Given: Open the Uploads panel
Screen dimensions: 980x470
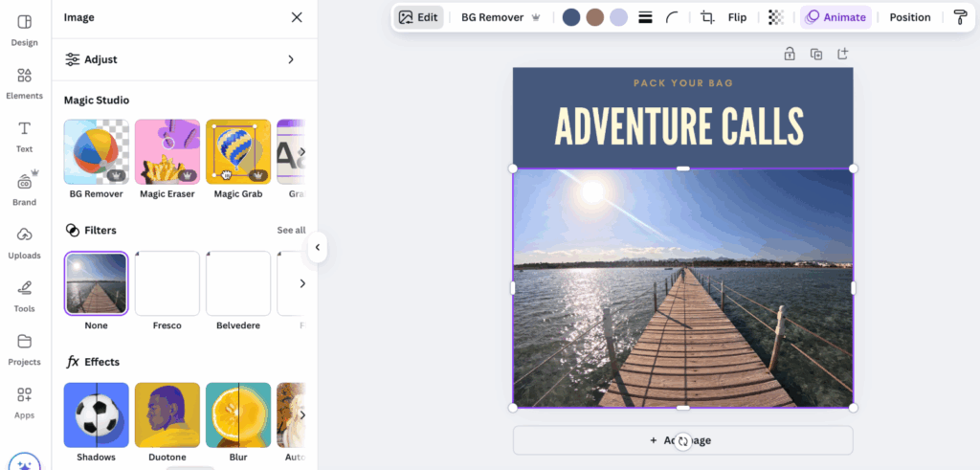Looking at the screenshot, I should pyautogui.click(x=24, y=243).
